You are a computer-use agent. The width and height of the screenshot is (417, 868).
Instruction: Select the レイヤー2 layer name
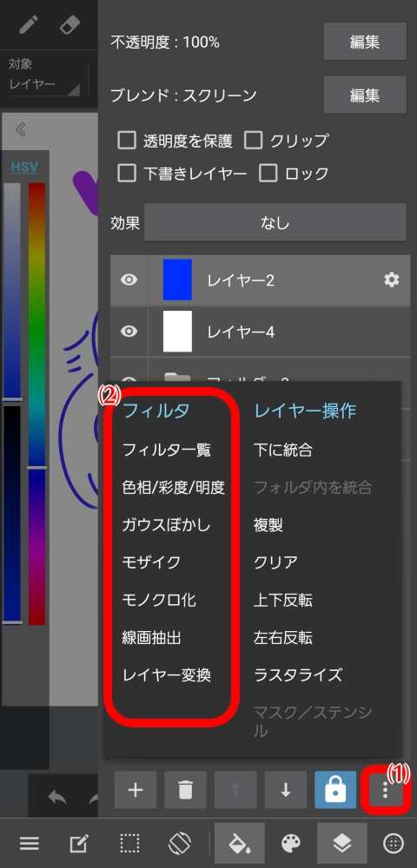(241, 280)
